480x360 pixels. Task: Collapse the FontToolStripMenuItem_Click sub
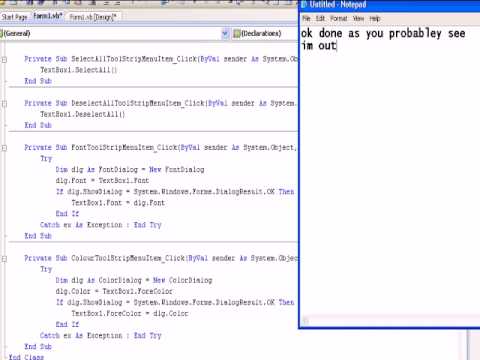click(x=4, y=148)
